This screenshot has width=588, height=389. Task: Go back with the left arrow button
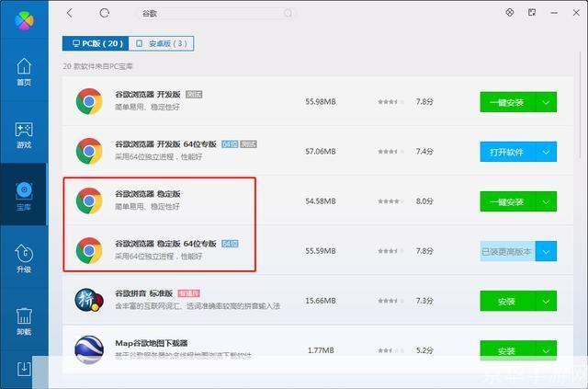click(x=70, y=13)
